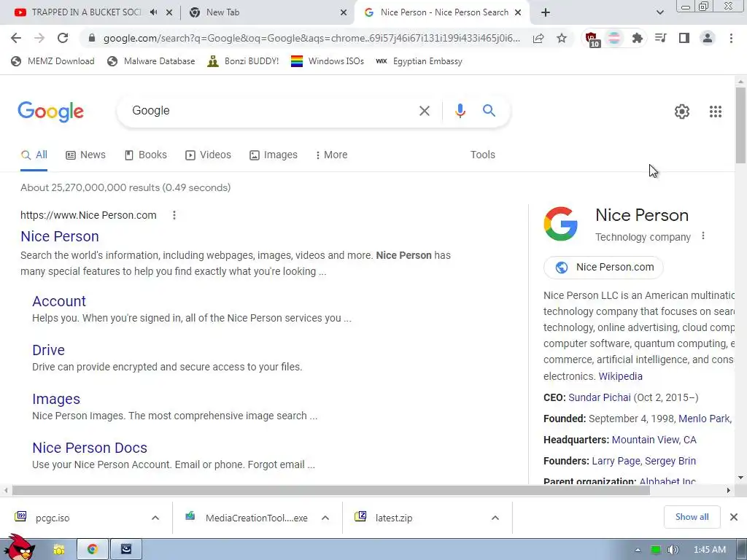Screen dimensions: 747x560
Task: Open the Malware Database bookmark
Action: coord(152,61)
